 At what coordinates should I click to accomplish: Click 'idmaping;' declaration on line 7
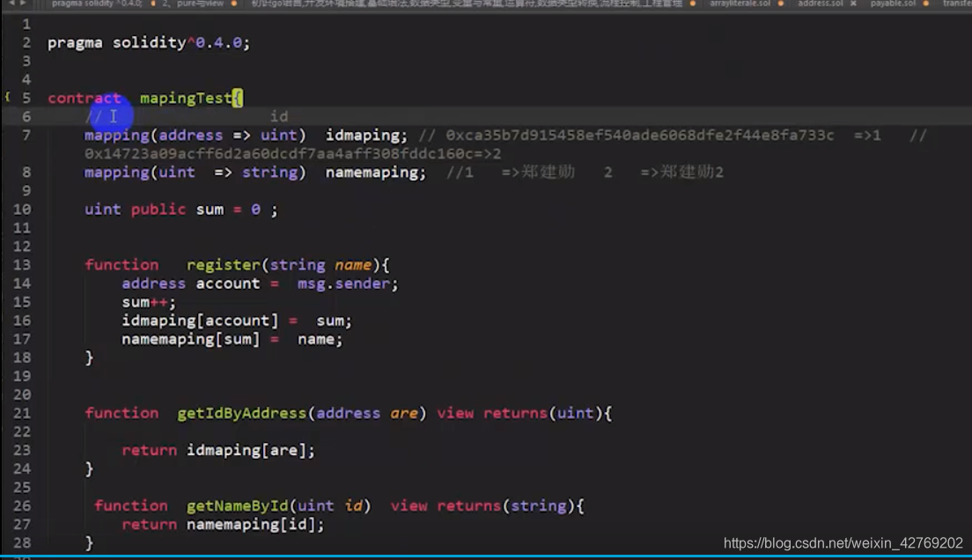pos(366,136)
